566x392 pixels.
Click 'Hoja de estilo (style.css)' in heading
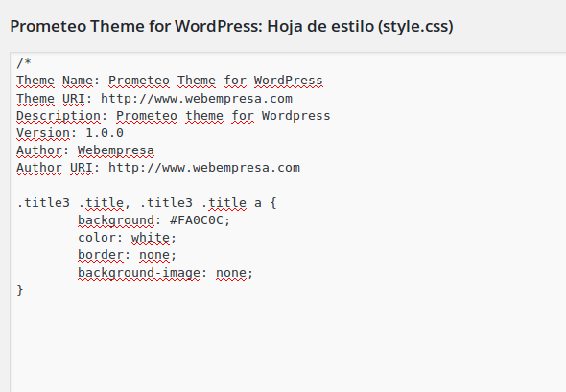(360, 26)
